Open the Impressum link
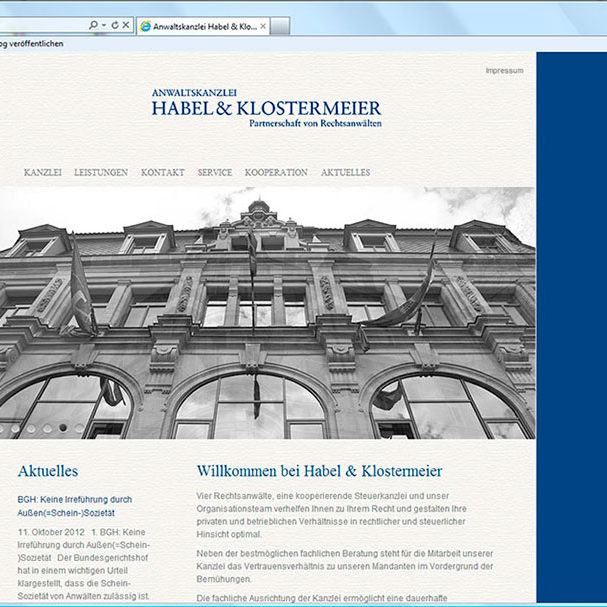607x607 pixels. click(504, 71)
